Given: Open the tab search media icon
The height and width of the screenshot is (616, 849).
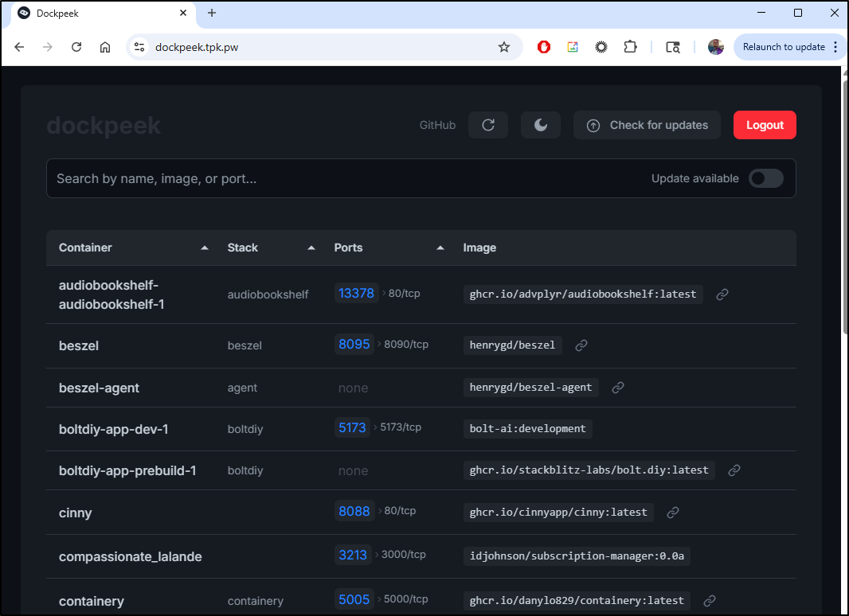Looking at the screenshot, I should pos(673,47).
